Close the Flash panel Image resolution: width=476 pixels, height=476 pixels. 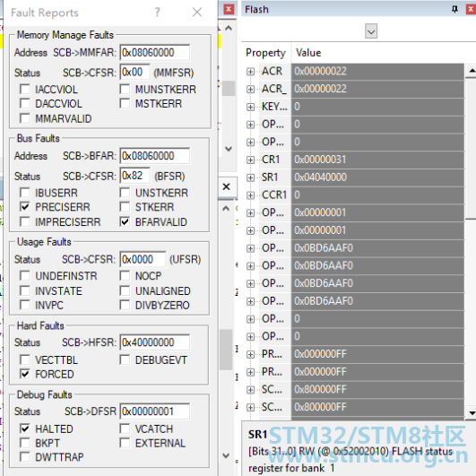pos(471,9)
